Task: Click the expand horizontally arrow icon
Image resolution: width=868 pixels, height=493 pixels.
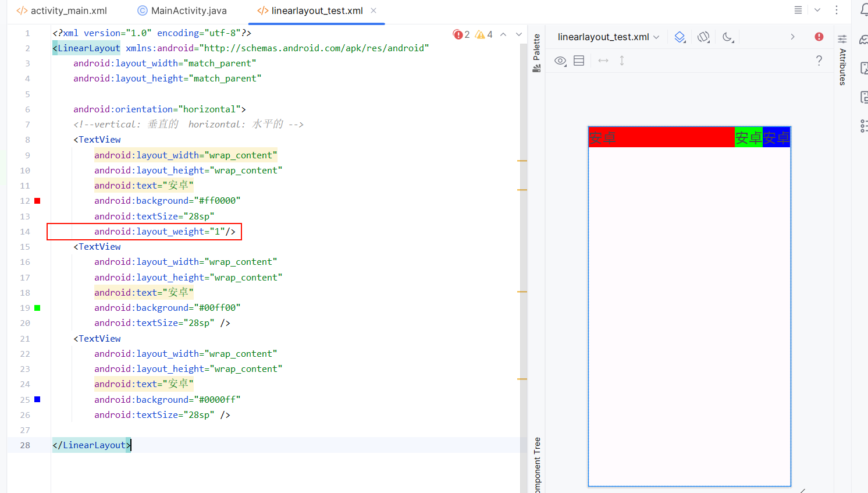Action: [x=603, y=61]
